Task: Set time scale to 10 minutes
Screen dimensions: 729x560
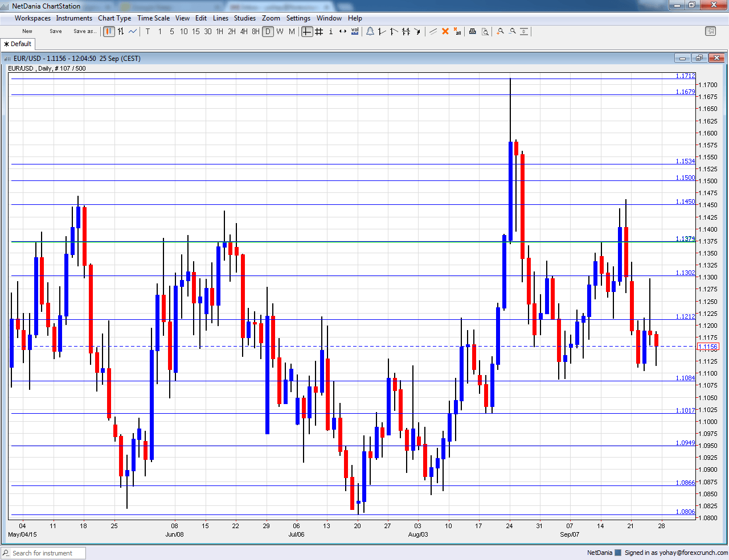Action: click(x=184, y=31)
